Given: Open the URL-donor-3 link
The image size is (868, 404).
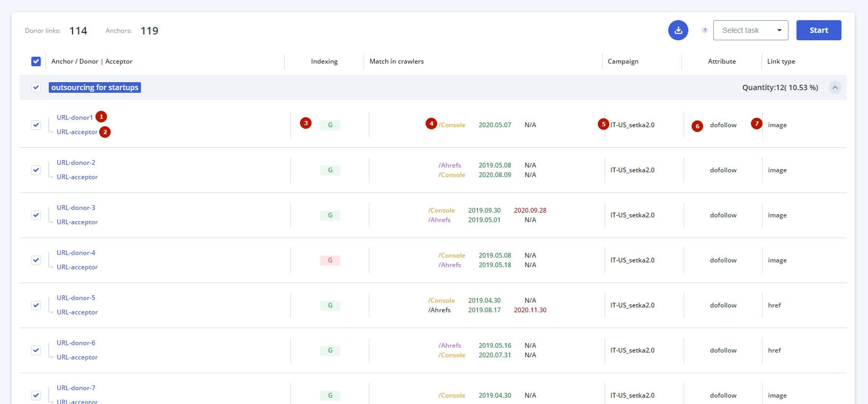Looking at the screenshot, I should click(x=76, y=208).
